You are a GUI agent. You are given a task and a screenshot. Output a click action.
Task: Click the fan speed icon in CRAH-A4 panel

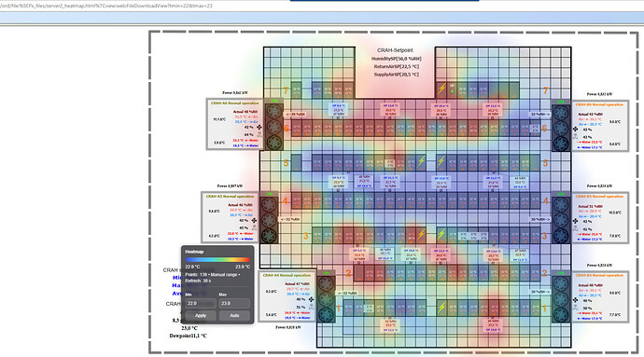312,299
